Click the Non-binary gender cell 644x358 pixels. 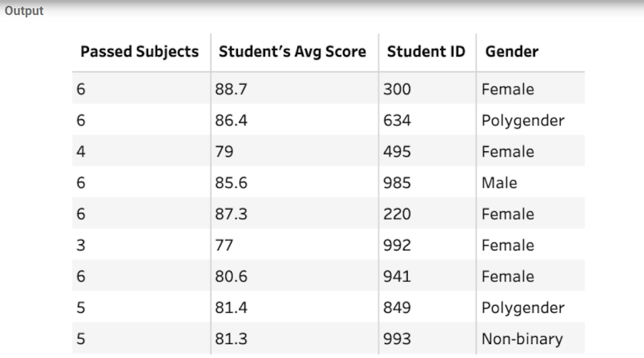pos(522,339)
